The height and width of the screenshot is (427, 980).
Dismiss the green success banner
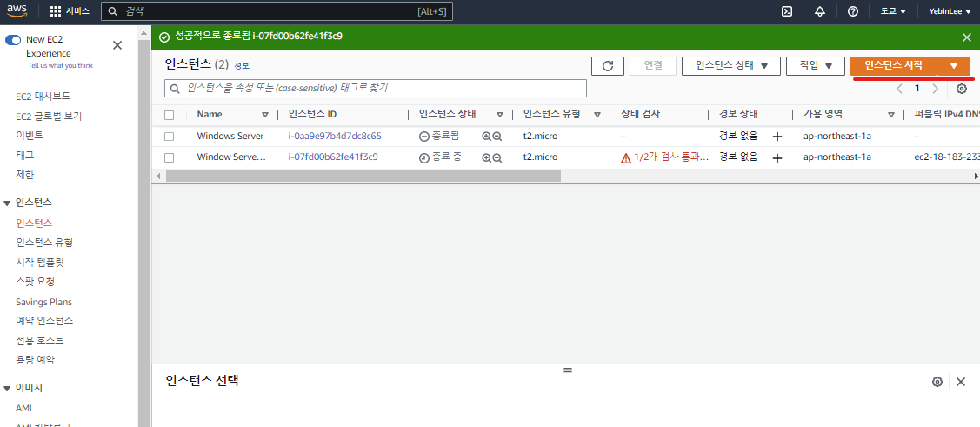(965, 37)
